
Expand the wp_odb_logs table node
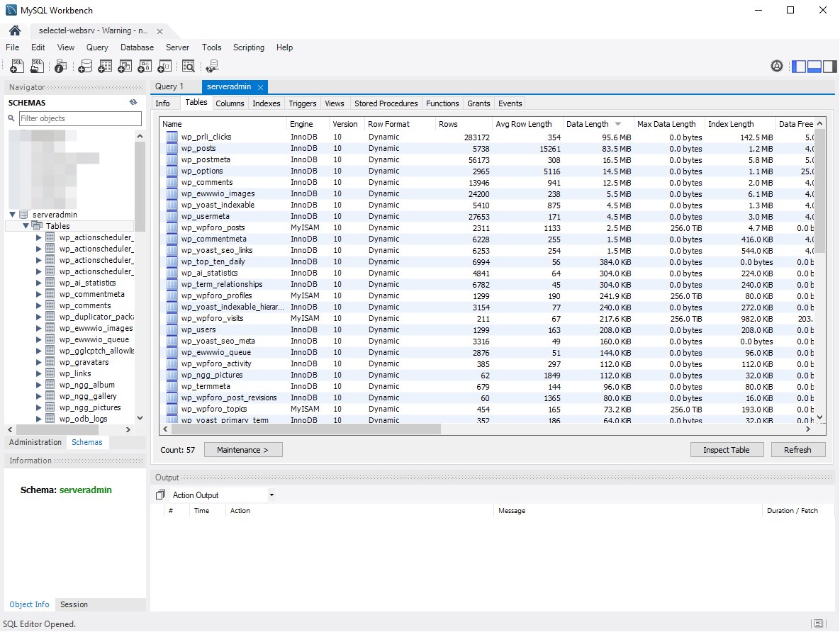tap(38, 419)
